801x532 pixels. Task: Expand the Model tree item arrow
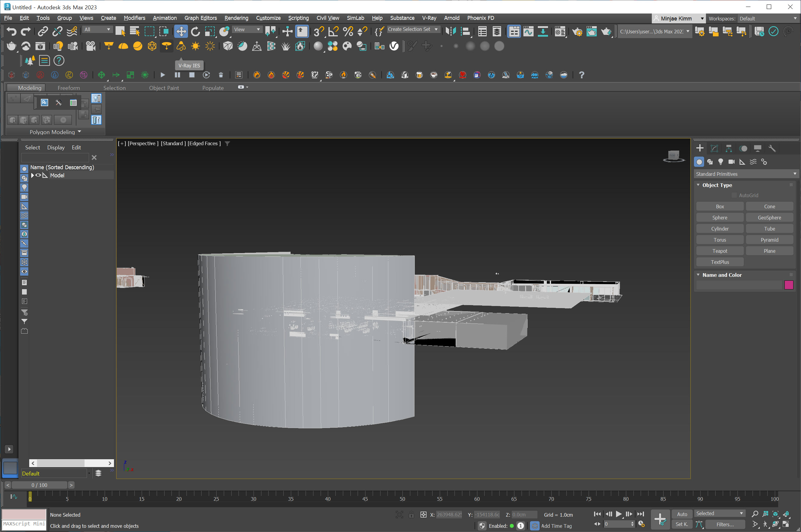point(32,176)
